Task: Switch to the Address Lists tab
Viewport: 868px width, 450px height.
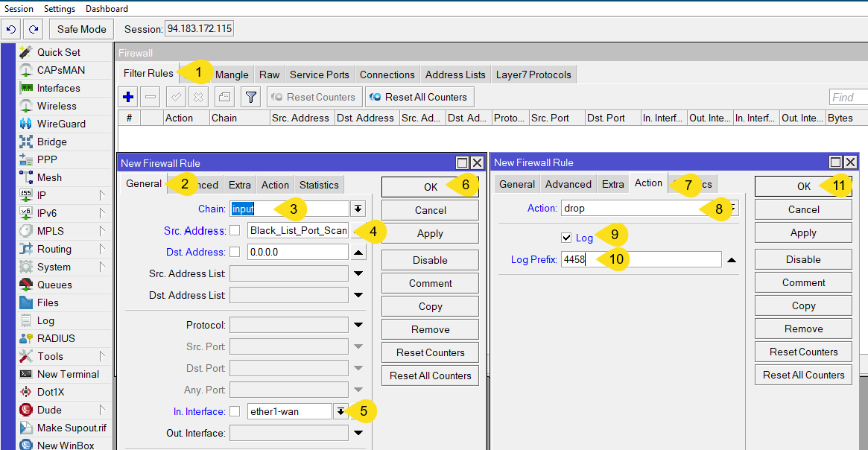Action: [455, 75]
